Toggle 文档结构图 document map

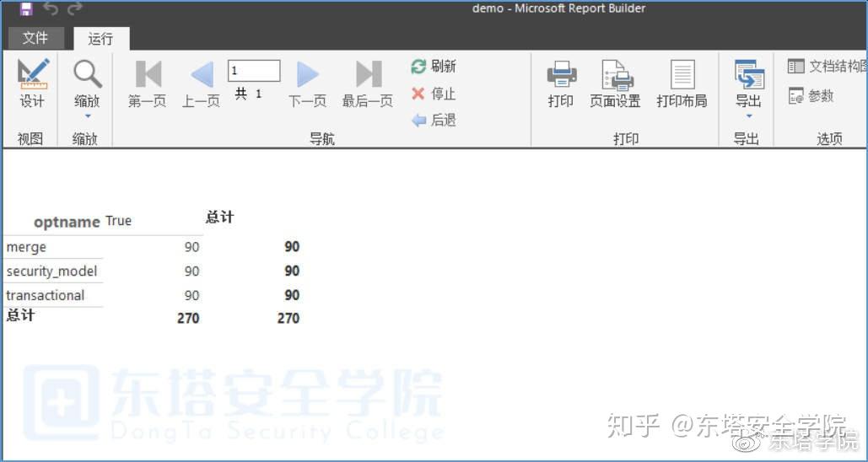[x=827, y=67]
